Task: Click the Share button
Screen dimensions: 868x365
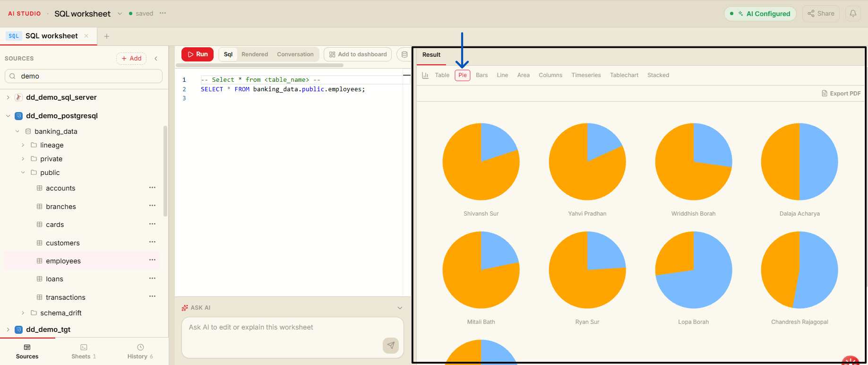Action: pos(821,14)
